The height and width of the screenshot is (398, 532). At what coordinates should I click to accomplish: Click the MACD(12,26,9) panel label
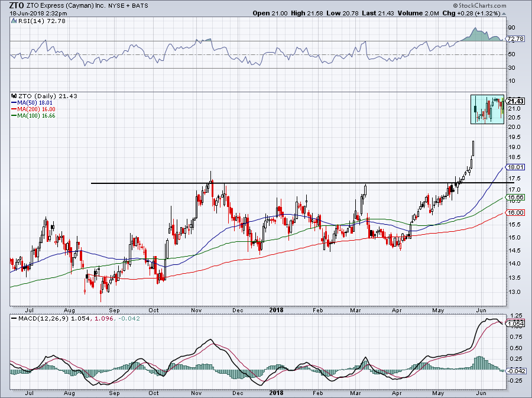43,319
